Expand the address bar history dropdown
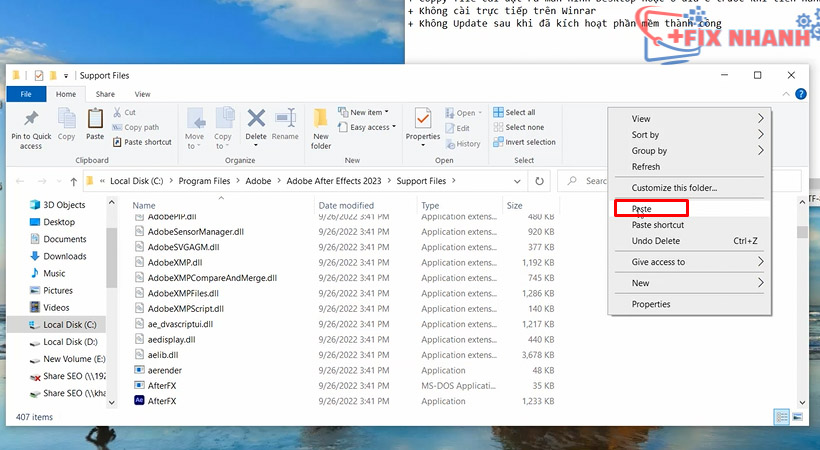Viewport: 820px width, 450px height. 517,181
